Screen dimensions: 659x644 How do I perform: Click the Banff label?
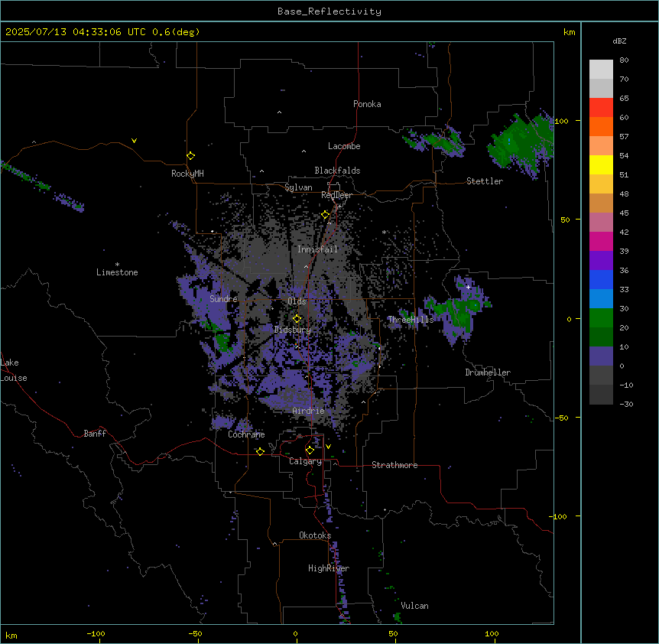[x=95, y=434]
